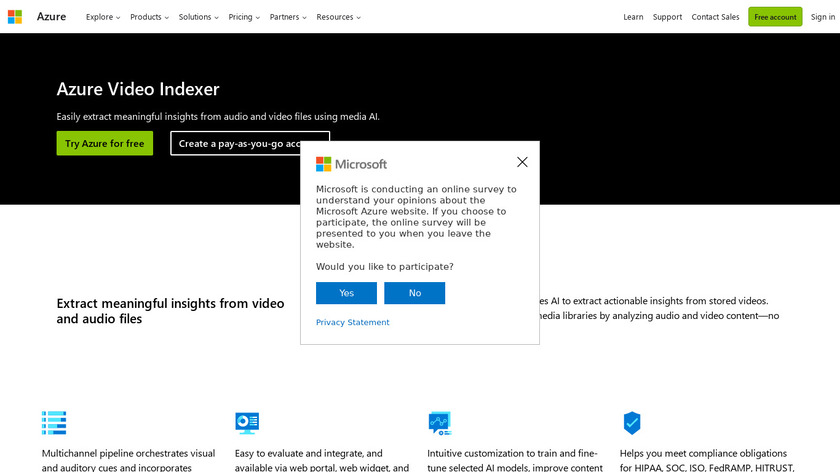Expand the Resources menu

click(339, 17)
